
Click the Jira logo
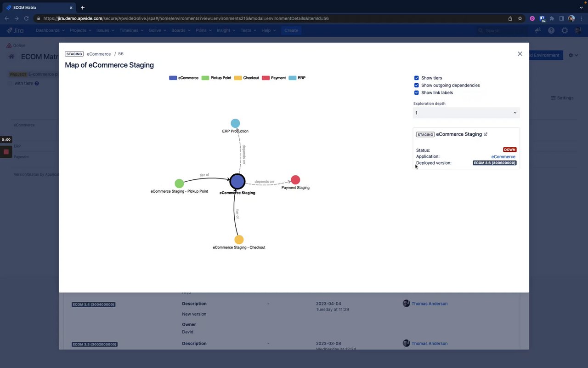(15, 30)
